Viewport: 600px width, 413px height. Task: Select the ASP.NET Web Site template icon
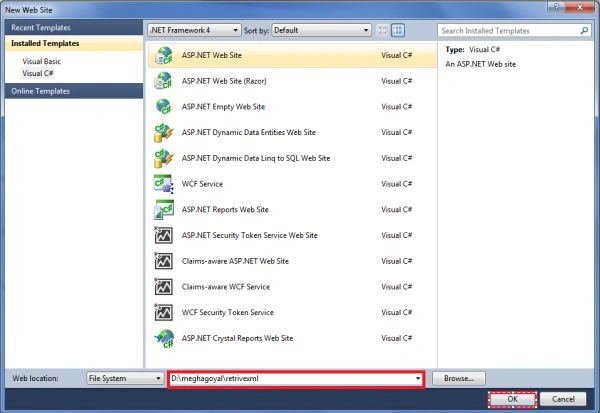[164, 56]
